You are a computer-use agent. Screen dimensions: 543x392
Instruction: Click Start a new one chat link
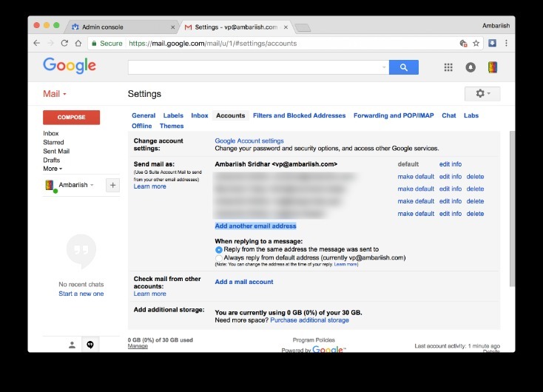point(81,294)
